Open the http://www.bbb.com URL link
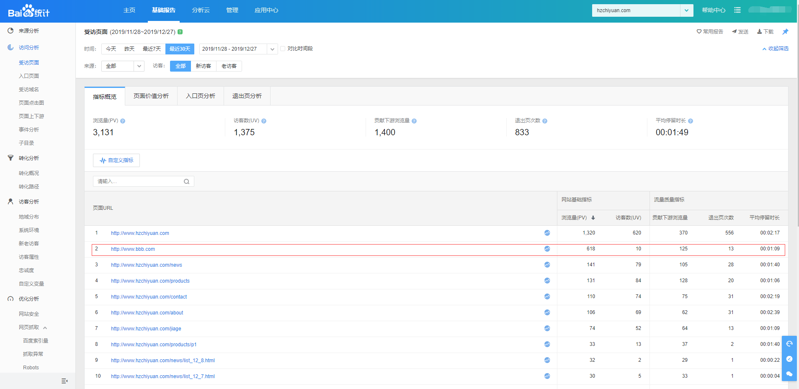 point(132,249)
